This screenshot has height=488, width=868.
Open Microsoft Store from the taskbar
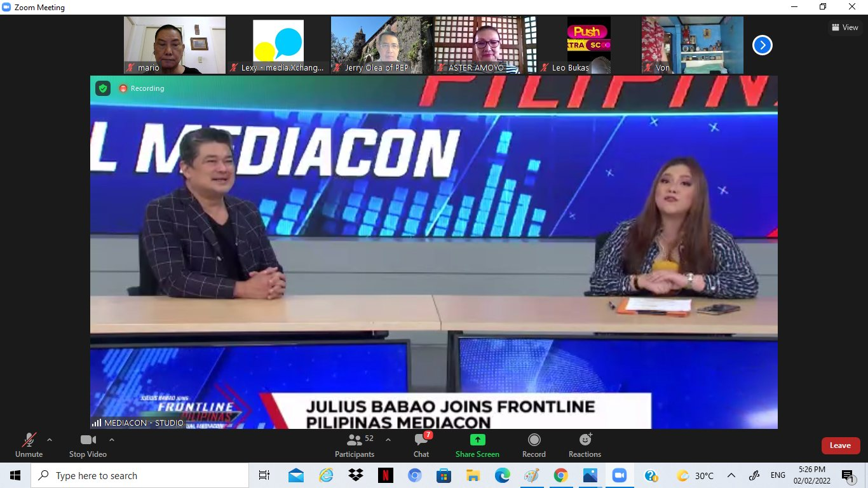(x=444, y=475)
